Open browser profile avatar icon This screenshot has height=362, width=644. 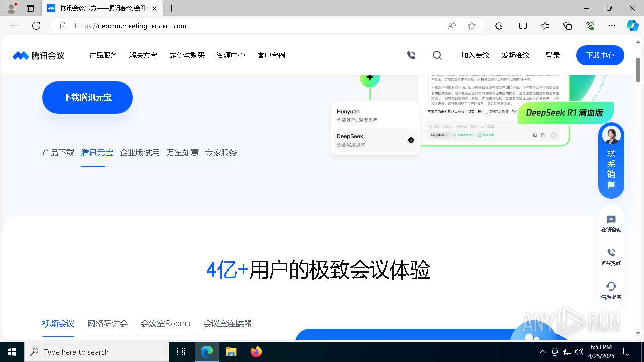pos(11,8)
